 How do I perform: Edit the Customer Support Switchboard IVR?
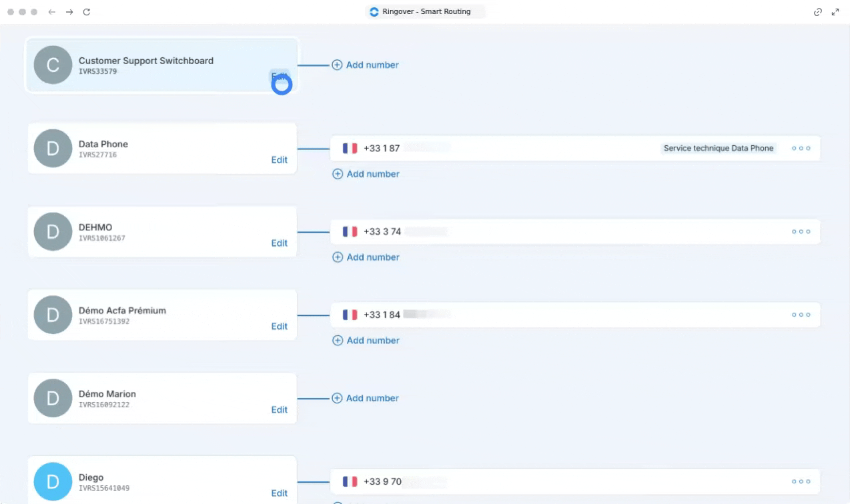point(280,76)
